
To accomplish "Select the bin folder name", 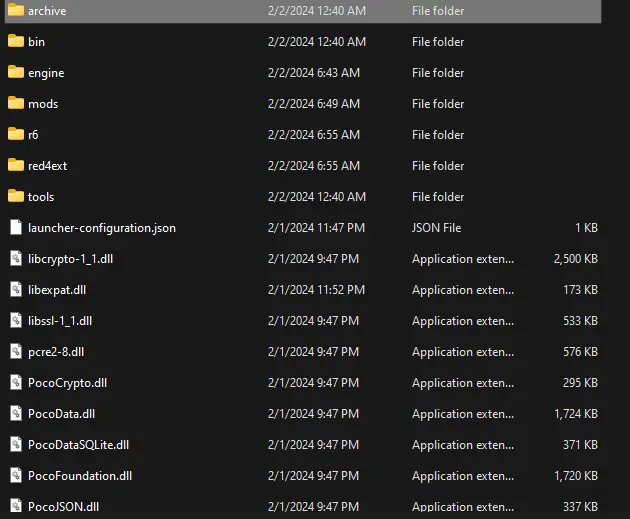I will [x=36, y=42].
